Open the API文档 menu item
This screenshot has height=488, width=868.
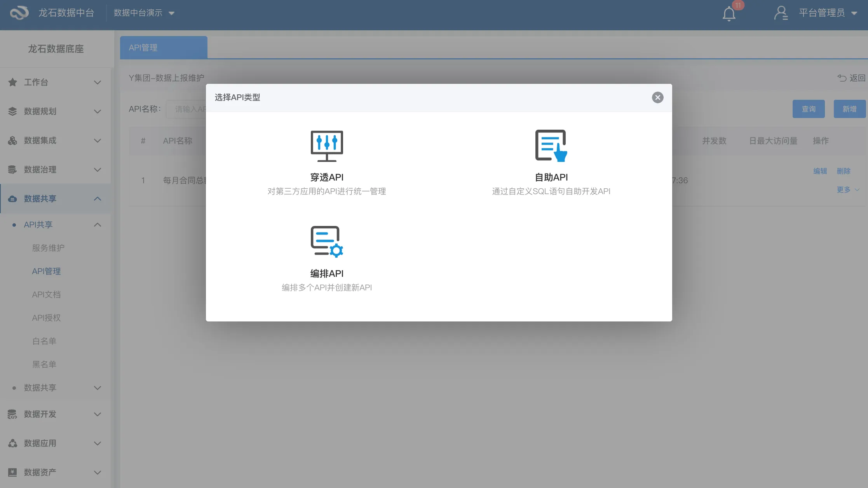(x=46, y=295)
